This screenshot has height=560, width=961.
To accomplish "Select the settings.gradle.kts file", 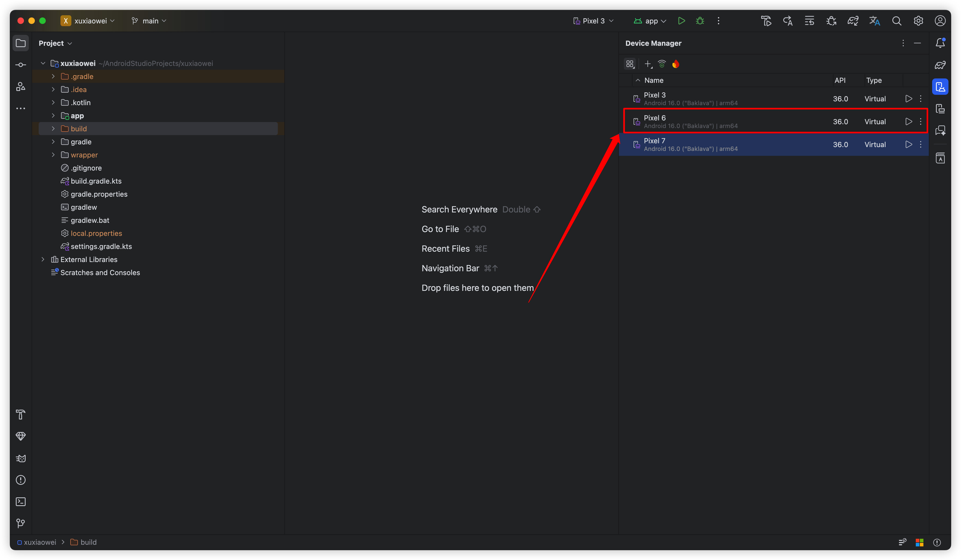I will pos(101,246).
